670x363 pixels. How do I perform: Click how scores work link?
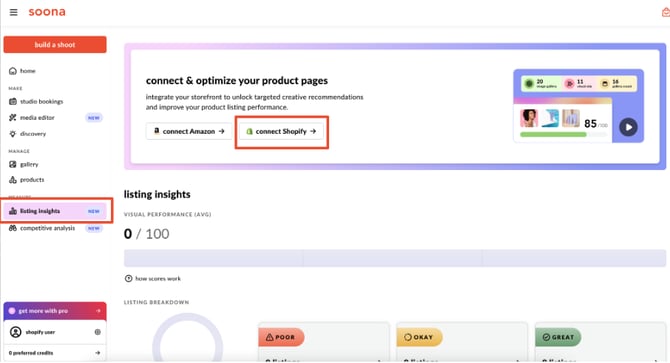coord(158,278)
